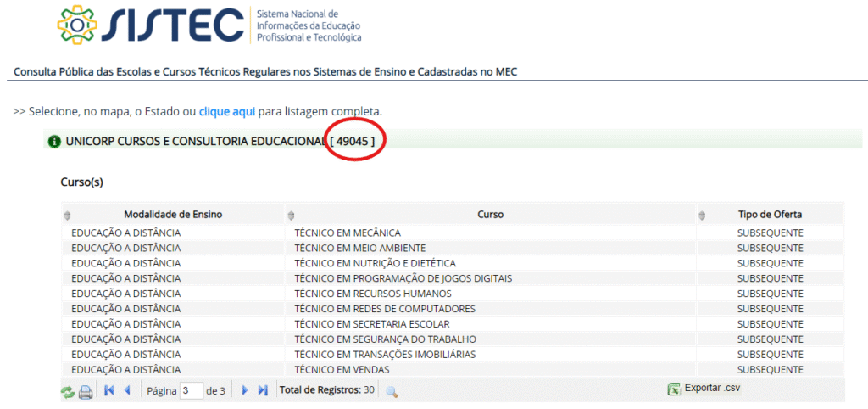Click the 'de 3' page count text
Image resolution: width=868 pixels, height=409 pixels.
click(215, 390)
